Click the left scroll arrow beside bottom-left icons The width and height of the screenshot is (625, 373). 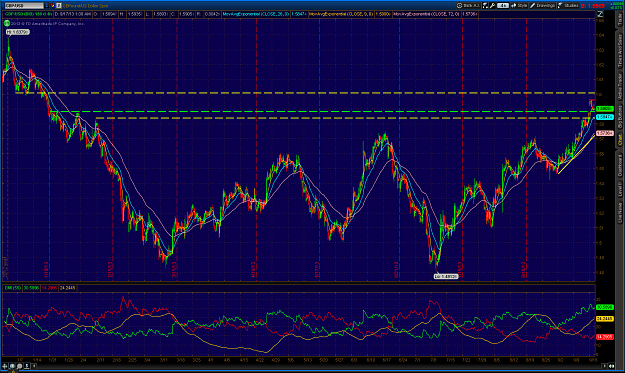coord(33,366)
